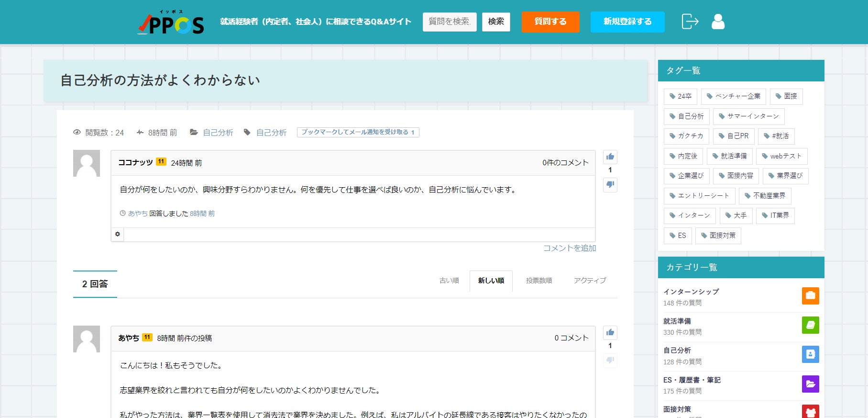868x418 pixels.
Task: Sort answers by 古い順
Action: [x=449, y=281]
